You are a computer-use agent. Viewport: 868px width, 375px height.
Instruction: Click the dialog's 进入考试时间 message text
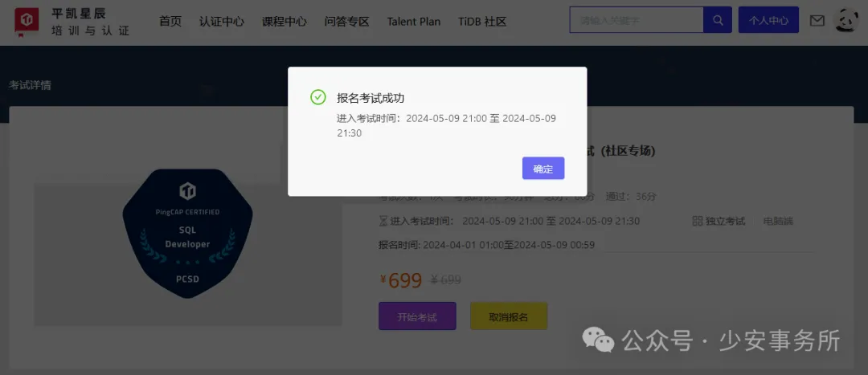coord(446,125)
